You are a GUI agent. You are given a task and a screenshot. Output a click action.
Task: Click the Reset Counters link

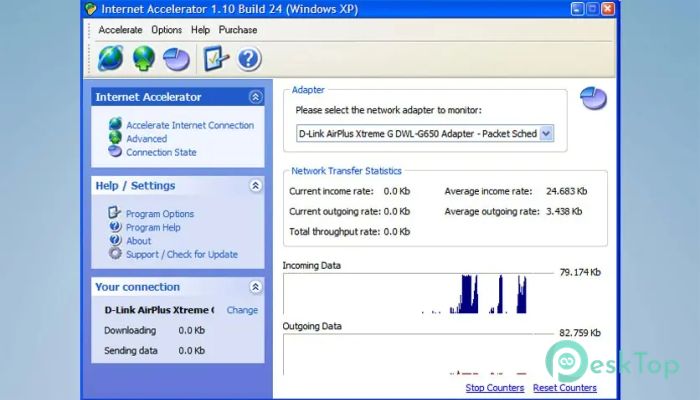[x=565, y=388]
